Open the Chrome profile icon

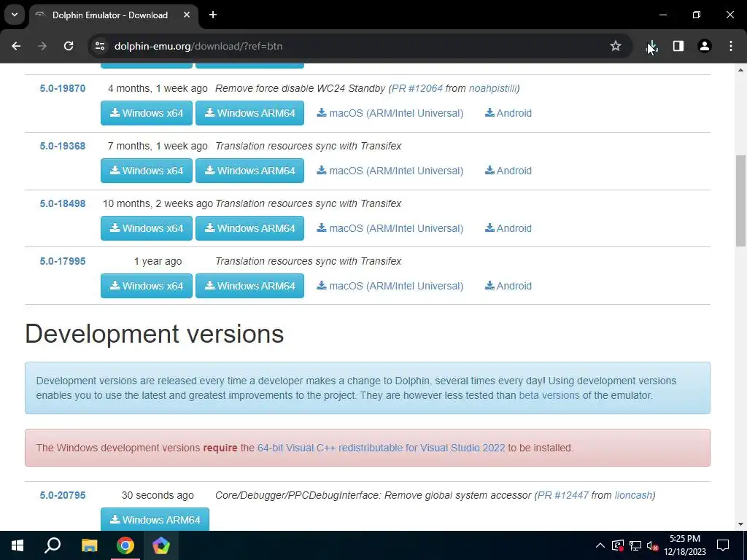point(705,46)
